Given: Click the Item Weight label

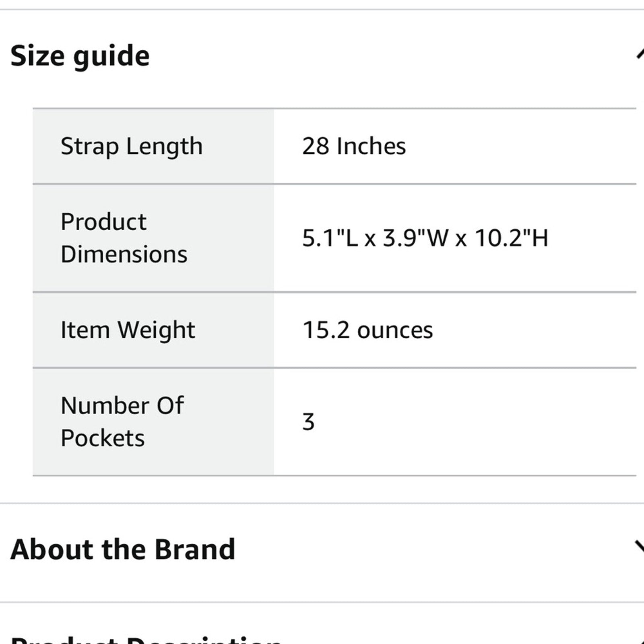Looking at the screenshot, I should pyautogui.click(x=128, y=330).
